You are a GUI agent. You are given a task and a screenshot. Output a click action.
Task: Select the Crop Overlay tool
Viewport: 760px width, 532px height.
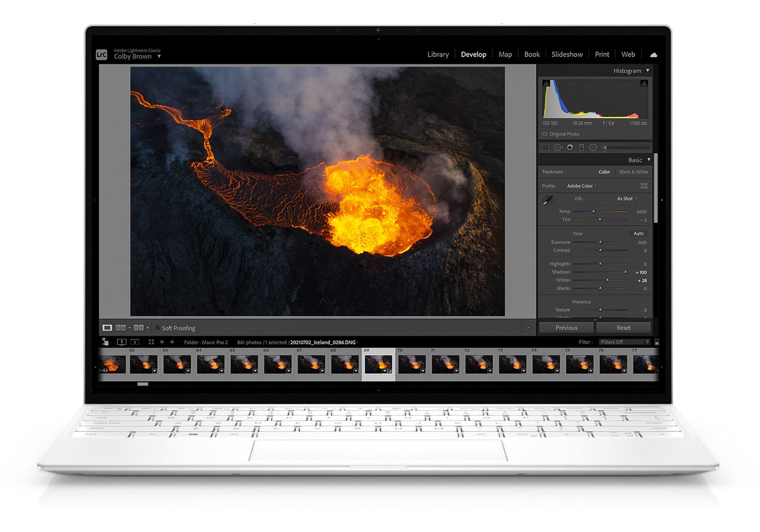(546, 147)
